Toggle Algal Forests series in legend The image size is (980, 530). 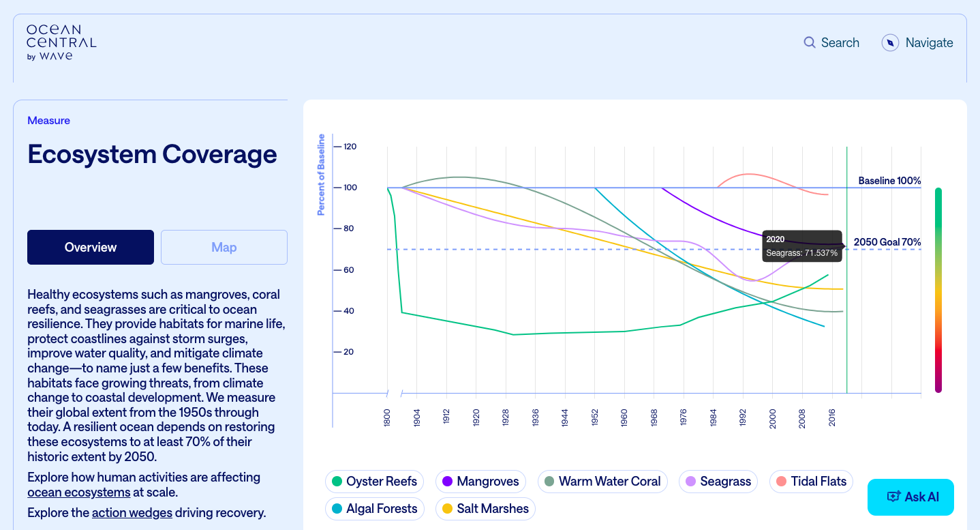coord(375,509)
